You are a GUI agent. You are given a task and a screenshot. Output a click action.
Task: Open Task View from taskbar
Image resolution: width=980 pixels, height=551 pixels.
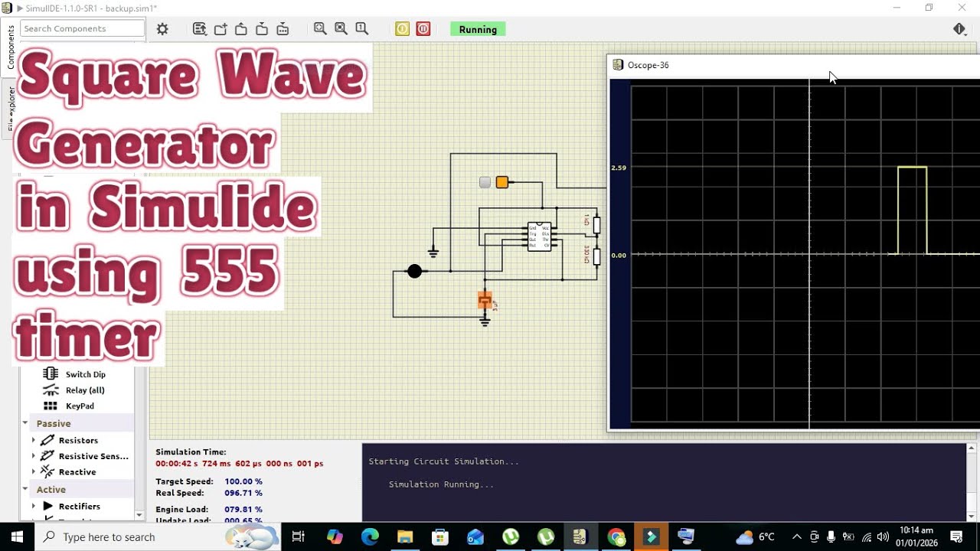click(x=299, y=536)
